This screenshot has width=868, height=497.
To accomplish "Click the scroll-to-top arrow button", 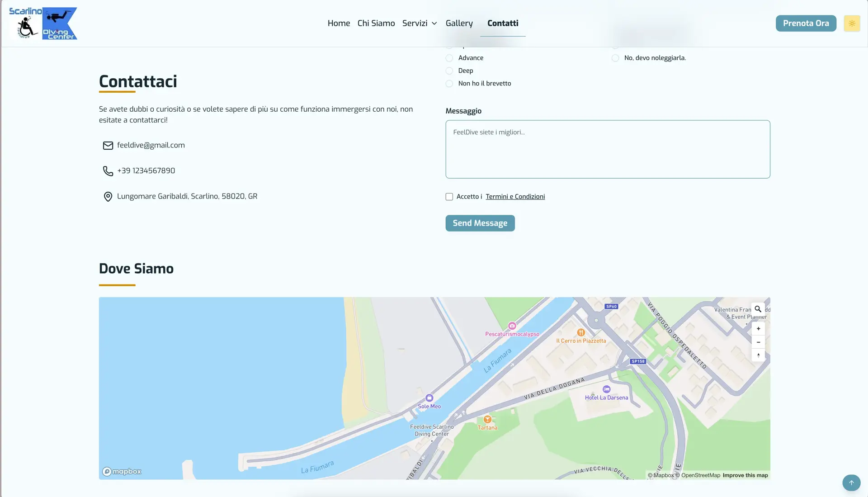I will tap(851, 483).
